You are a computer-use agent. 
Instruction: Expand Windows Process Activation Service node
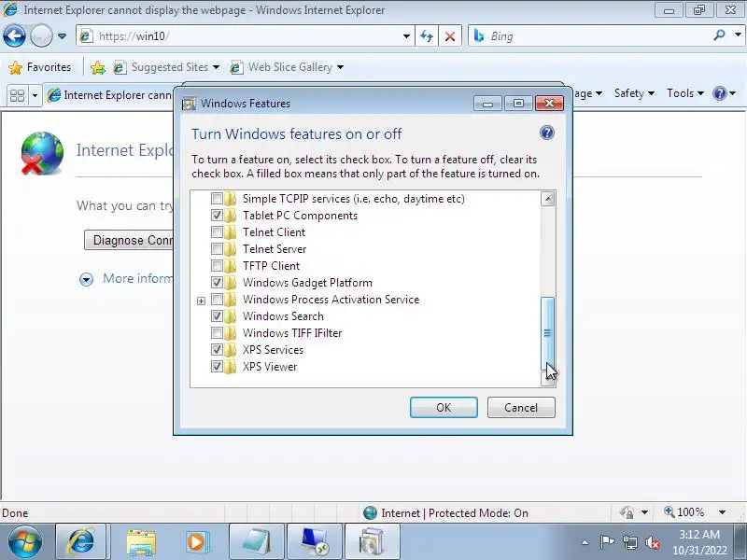click(x=201, y=301)
